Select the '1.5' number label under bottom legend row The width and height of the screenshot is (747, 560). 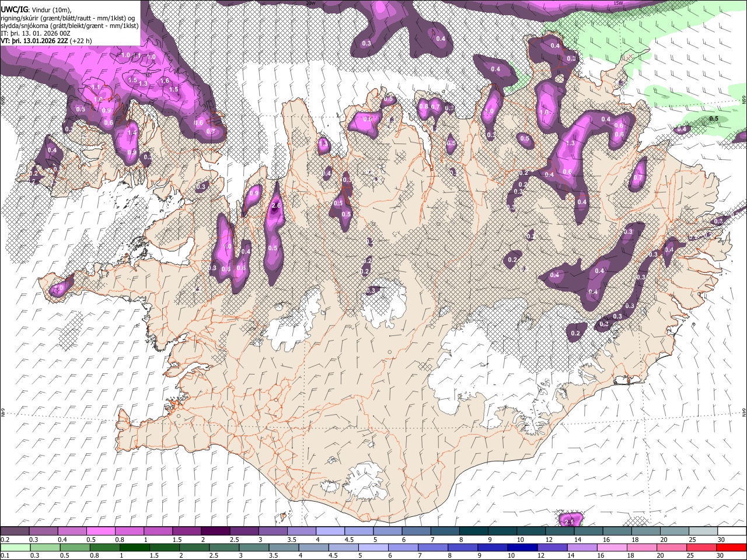coord(154,555)
